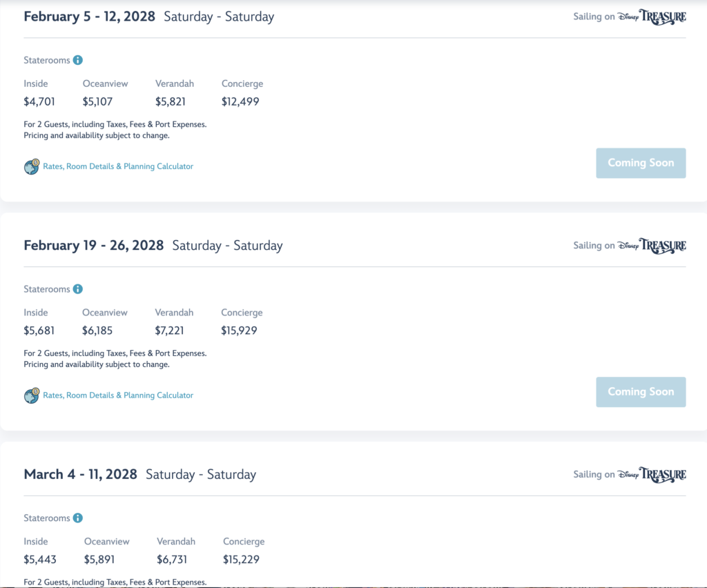Click Staterooms info icon for March 4-11 sailing
Viewport: 707px width, 588px height.
coord(77,518)
